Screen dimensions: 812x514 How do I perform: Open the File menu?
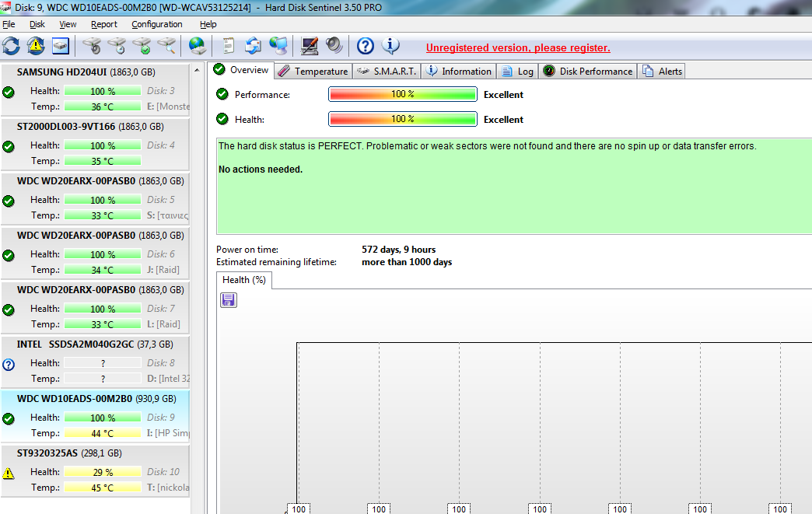9,24
